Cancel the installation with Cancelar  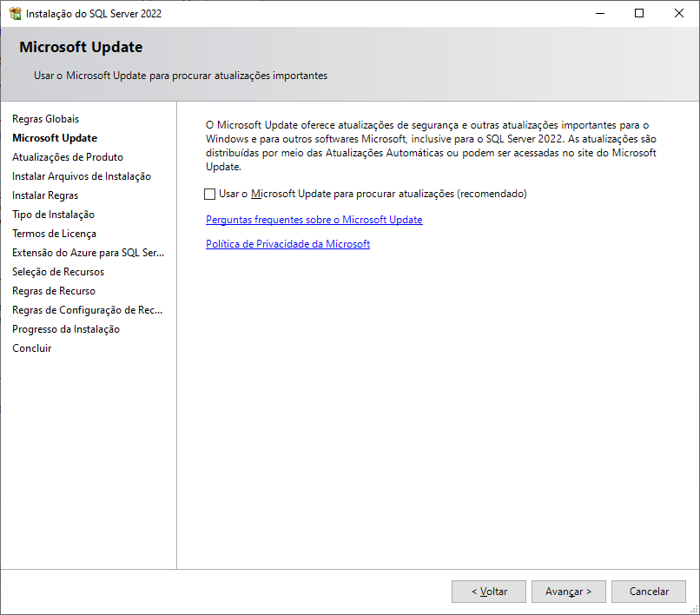coord(648,592)
